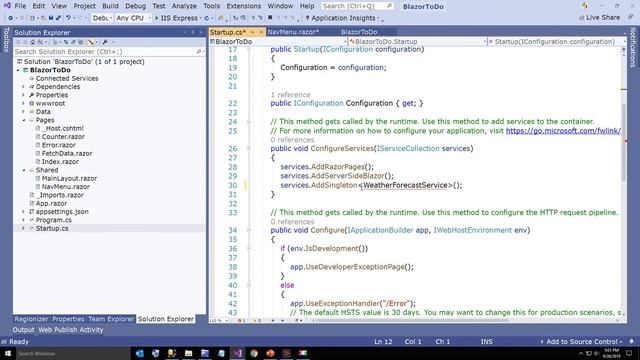640x360 pixels.
Task: Click the highlighted Preview Selected Items icon
Action: 91,42
